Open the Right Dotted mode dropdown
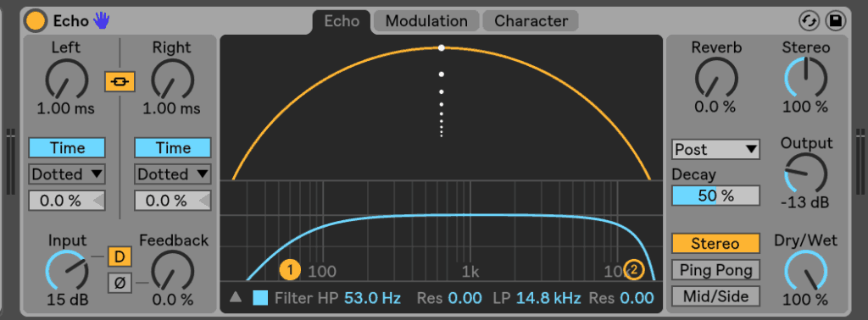The width and height of the screenshot is (868, 320). (173, 174)
